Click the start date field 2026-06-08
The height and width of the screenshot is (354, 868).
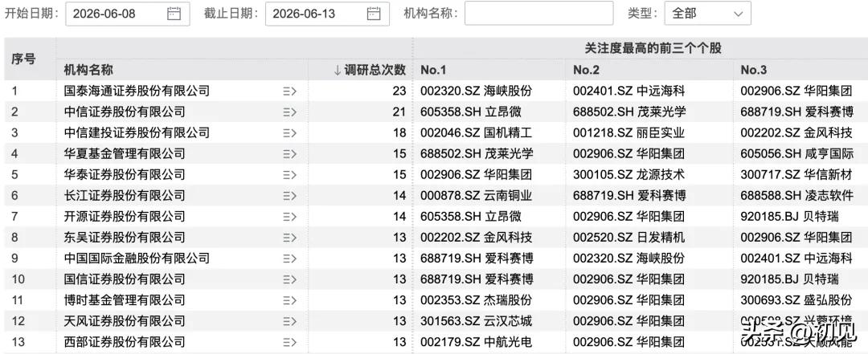click(128, 14)
